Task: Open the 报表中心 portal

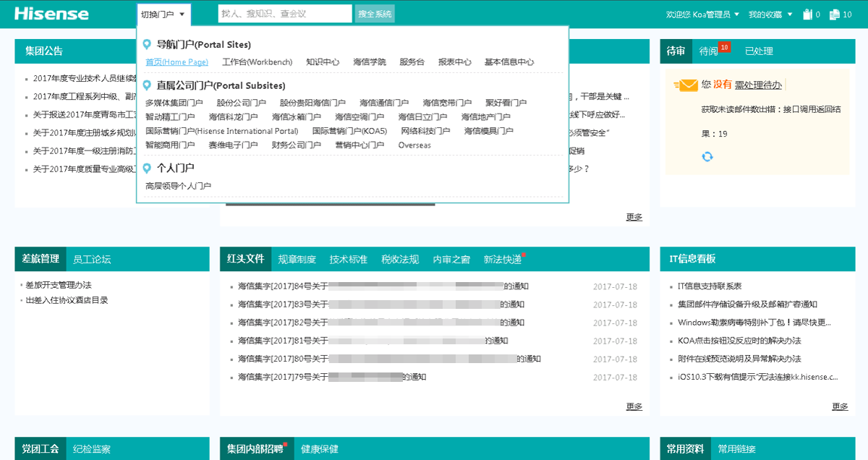Action: point(454,62)
